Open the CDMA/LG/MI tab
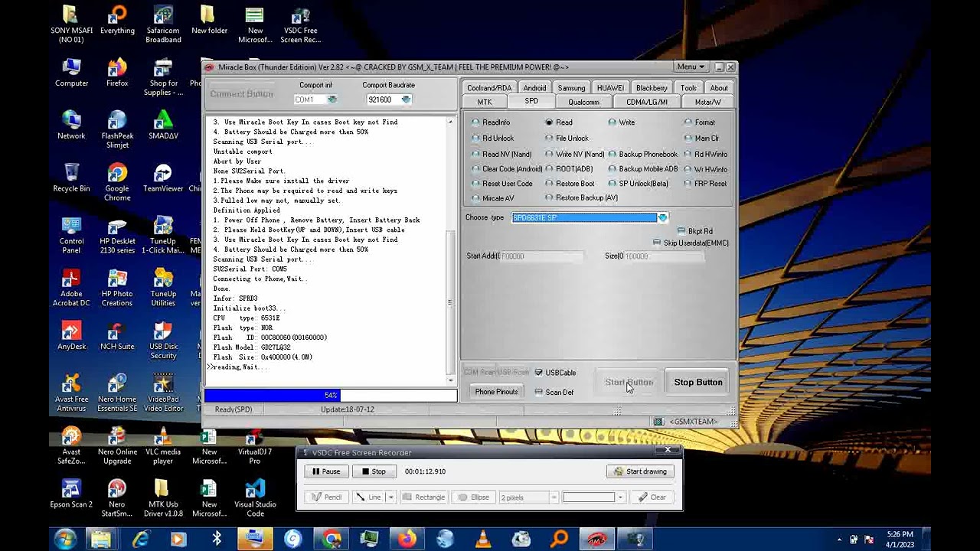 point(647,103)
